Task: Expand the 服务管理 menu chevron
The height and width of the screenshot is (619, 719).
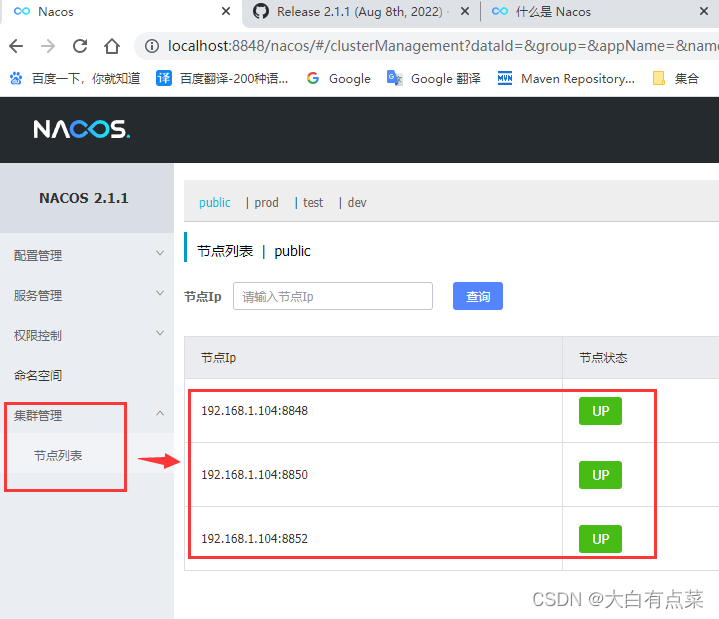Action: click(160, 293)
